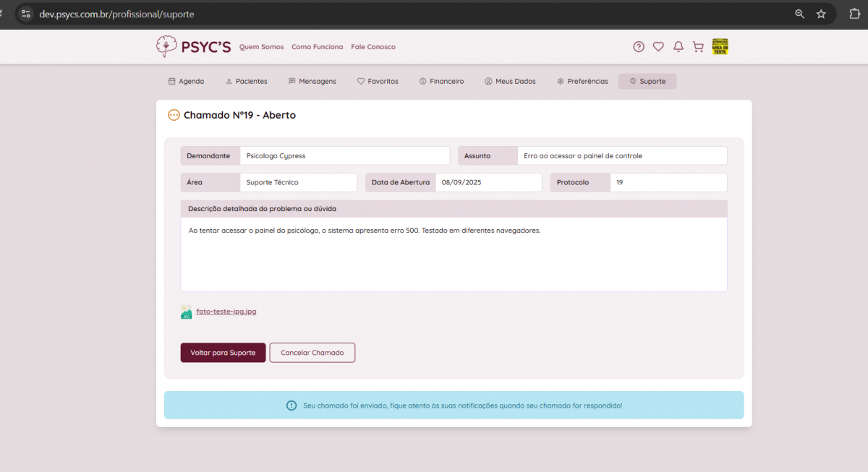
Task: Click the Cancelar Chamado button
Action: 312,353
